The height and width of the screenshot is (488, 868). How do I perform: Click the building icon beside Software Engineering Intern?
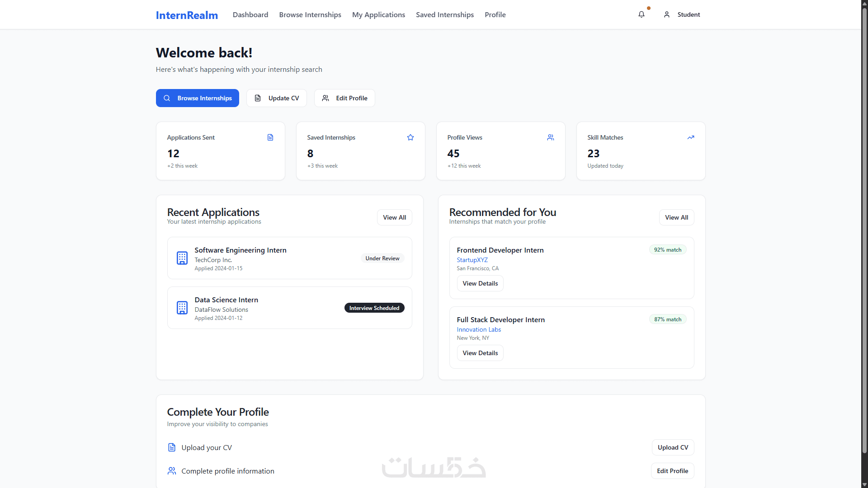click(182, 258)
